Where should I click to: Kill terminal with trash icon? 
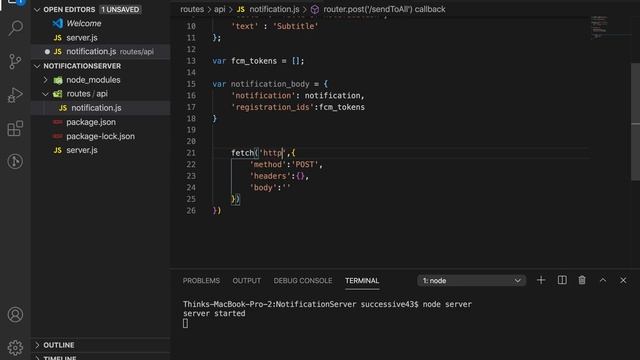[x=582, y=280]
